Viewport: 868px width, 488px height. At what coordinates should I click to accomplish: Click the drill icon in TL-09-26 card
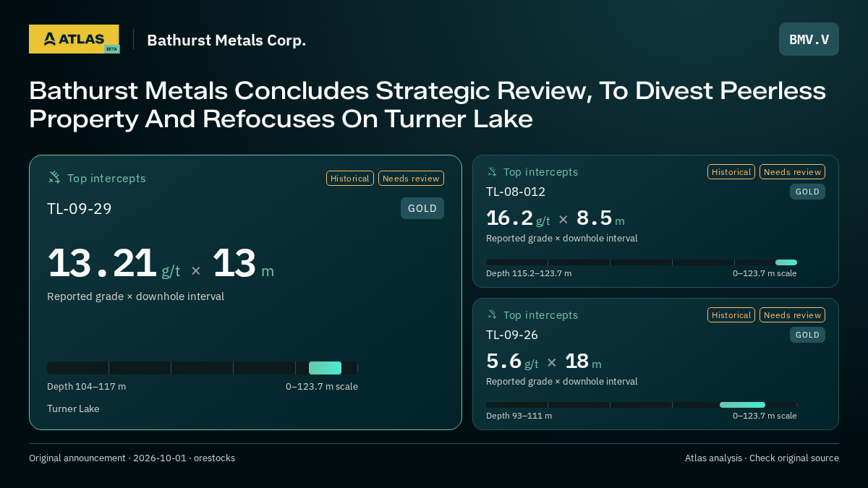pyautogui.click(x=492, y=314)
